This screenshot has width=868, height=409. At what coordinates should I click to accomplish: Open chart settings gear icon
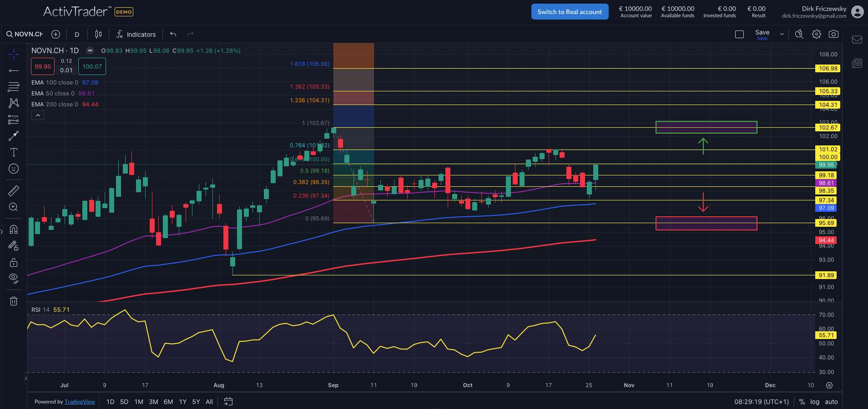817,34
